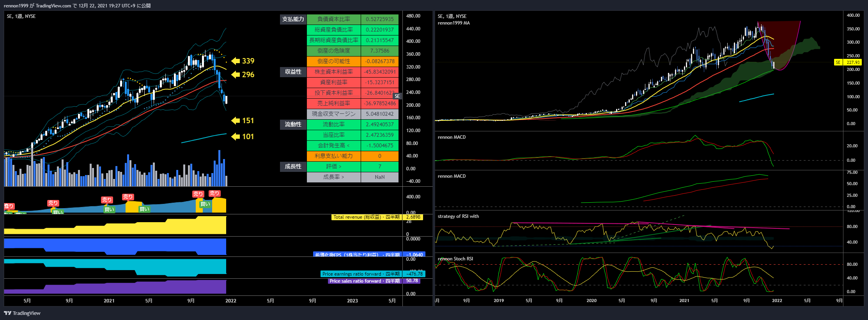Click the 成長率 > table cell
Viewport: 868px width, 320px height.
point(334,177)
